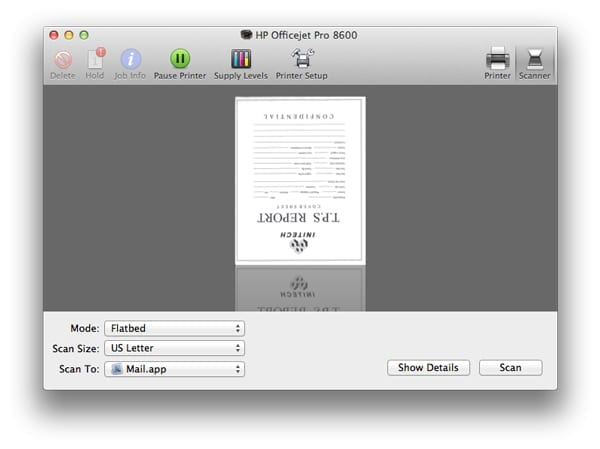Zoom the window with green title button
Viewport: 600px width, 449px height.
point(84,35)
